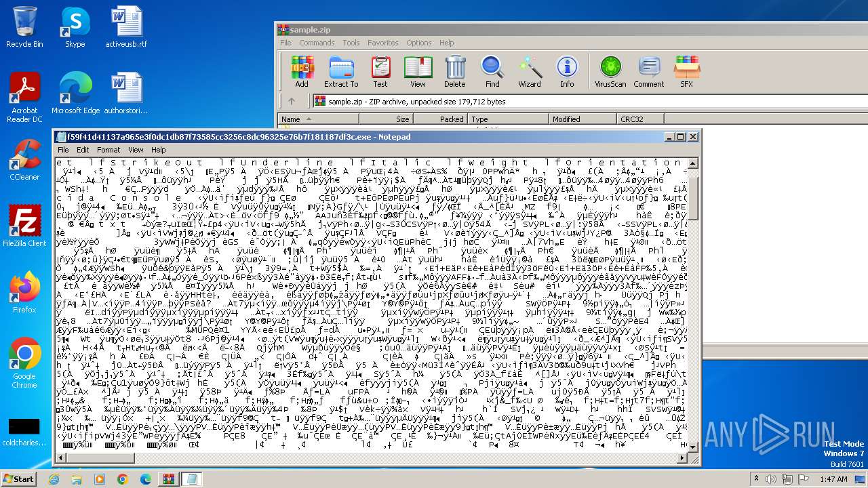Switch to WinRAR taskbar button

tap(168, 479)
